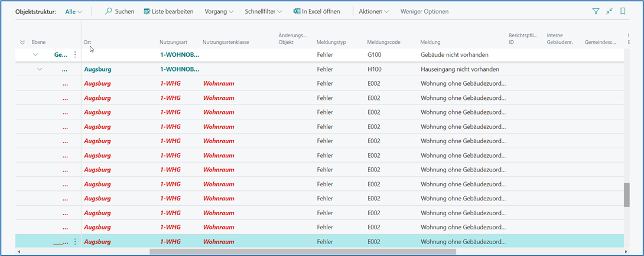Open the Vorgang menu

pyautogui.click(x=219, y=11)
